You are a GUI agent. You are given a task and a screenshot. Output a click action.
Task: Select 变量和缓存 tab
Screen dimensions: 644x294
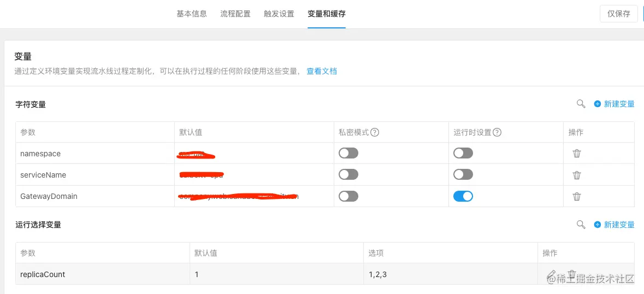[x=327, y=14]
